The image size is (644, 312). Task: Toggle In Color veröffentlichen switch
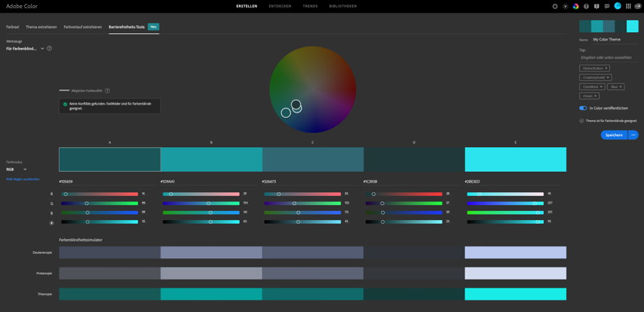(583, 108)
